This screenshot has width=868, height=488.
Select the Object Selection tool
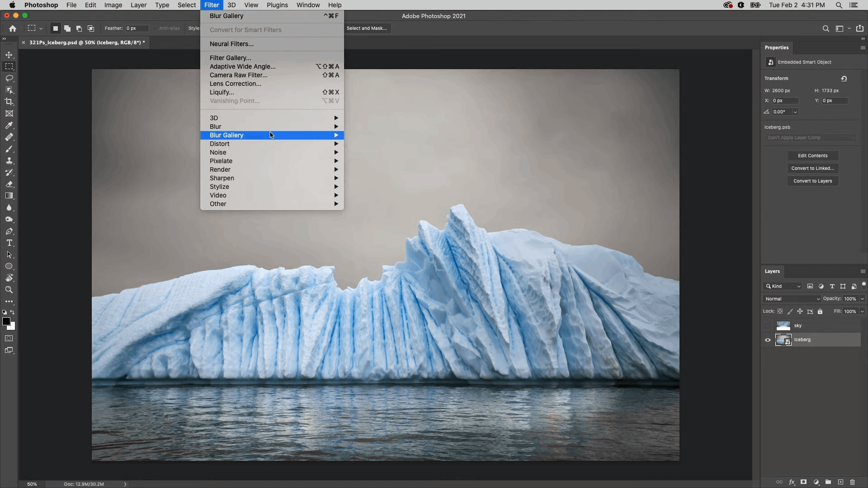[x=9, y=90]
